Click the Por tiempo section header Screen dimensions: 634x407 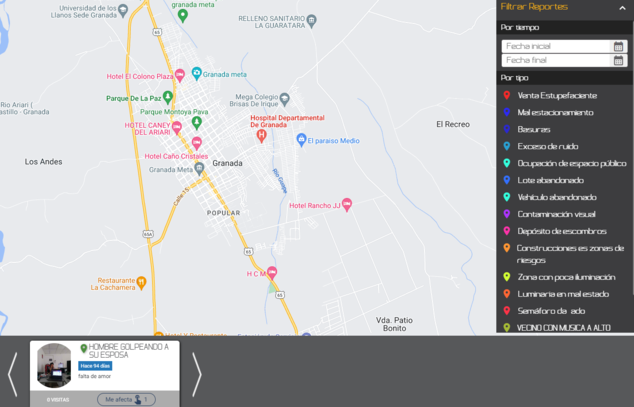point(565,27)
